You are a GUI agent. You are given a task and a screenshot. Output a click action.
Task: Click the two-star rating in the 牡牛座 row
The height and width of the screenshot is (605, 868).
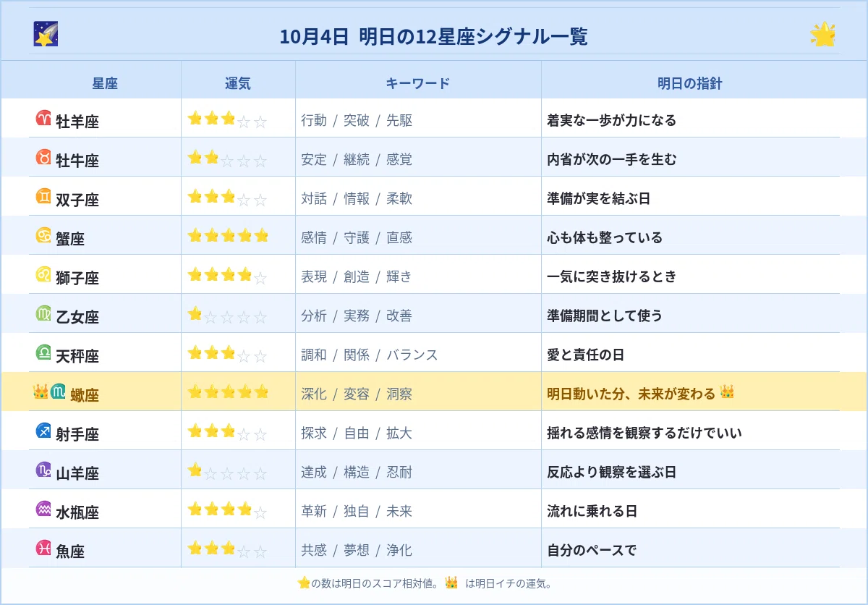tap(228, 158)
